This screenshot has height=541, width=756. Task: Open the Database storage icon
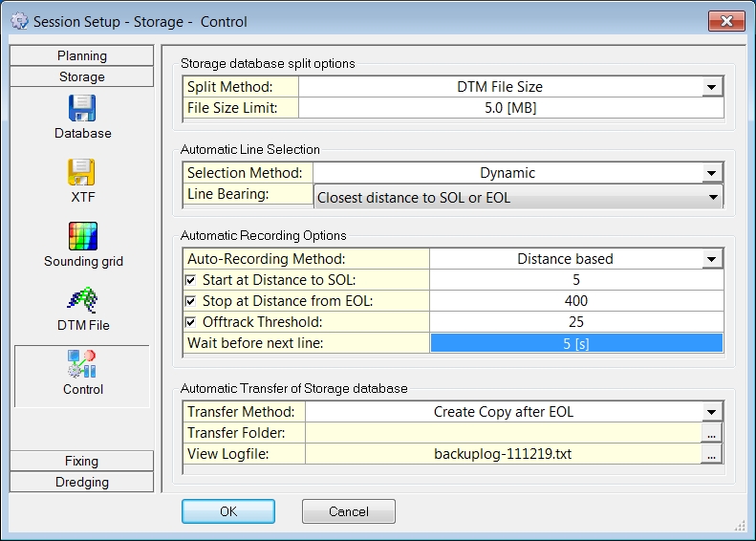[82, 108]
